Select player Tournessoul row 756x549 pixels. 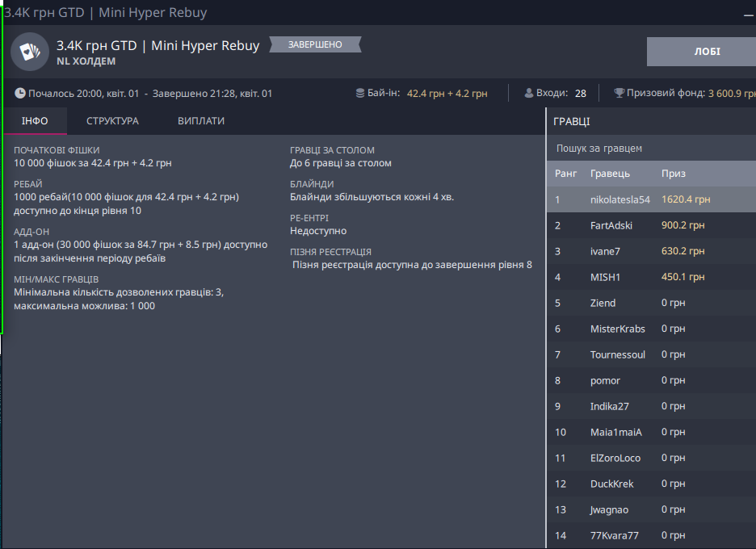click(x=651, y=354)
